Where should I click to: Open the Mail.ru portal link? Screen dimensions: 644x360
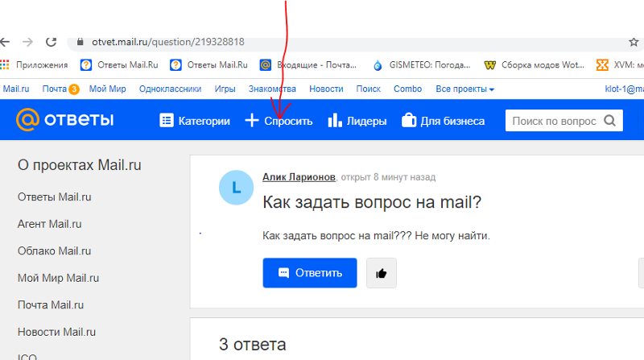pyautogui.click(x=16, y=89)
